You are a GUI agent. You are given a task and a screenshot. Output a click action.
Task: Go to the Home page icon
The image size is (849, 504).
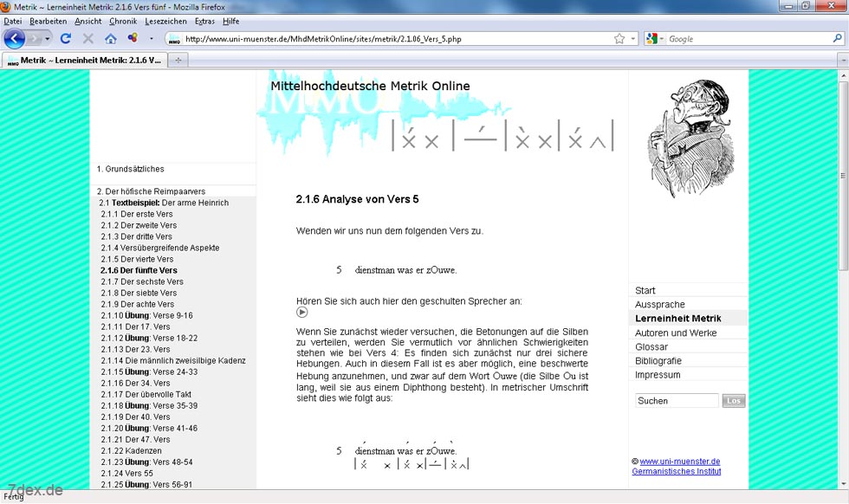pyautogui.click(x=111, y=38)
